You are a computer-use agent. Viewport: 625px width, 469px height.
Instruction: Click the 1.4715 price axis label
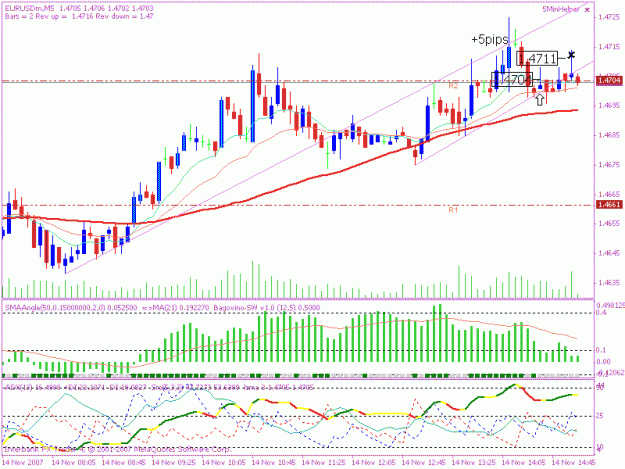coord(609,47)
